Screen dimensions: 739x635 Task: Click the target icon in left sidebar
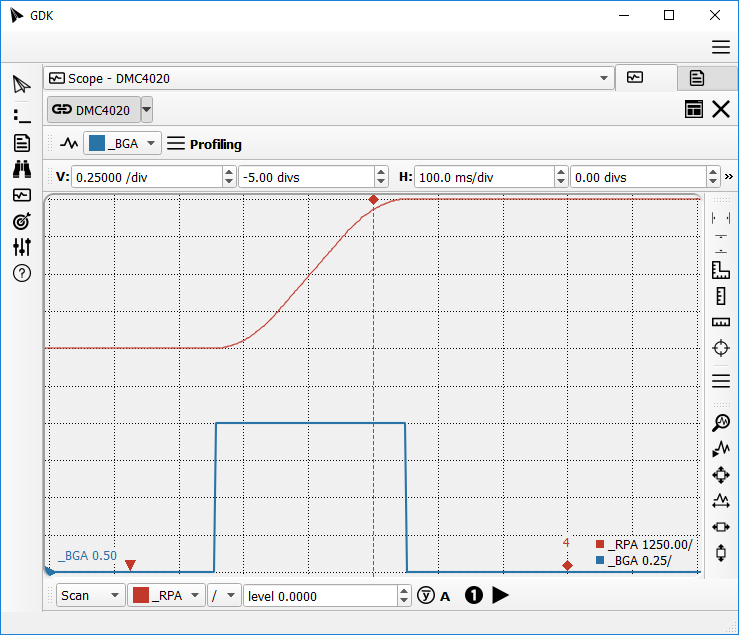pyautogui.click(x=21, y=221)
